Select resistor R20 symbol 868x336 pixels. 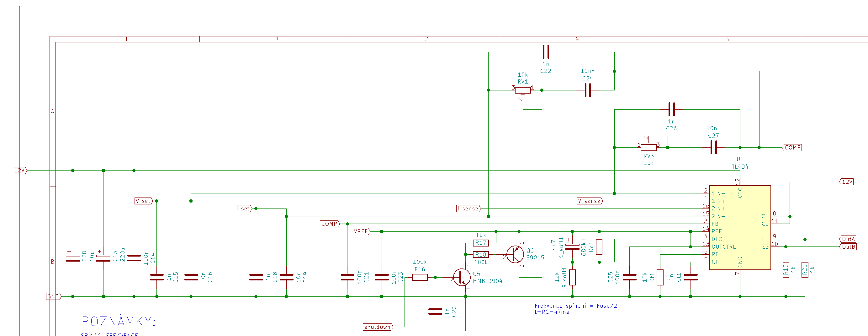coord(805,269)
